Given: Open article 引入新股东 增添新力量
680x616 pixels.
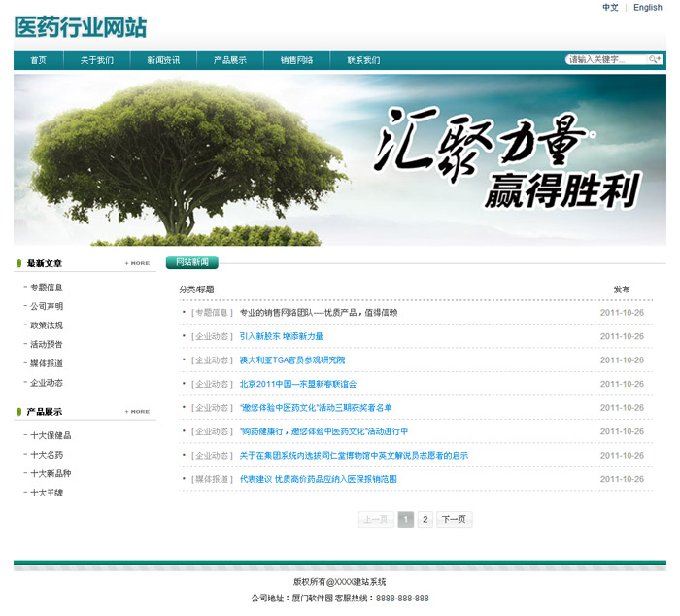Looking at the screenshot, I should pyautogui.click(x=282, y=336).
